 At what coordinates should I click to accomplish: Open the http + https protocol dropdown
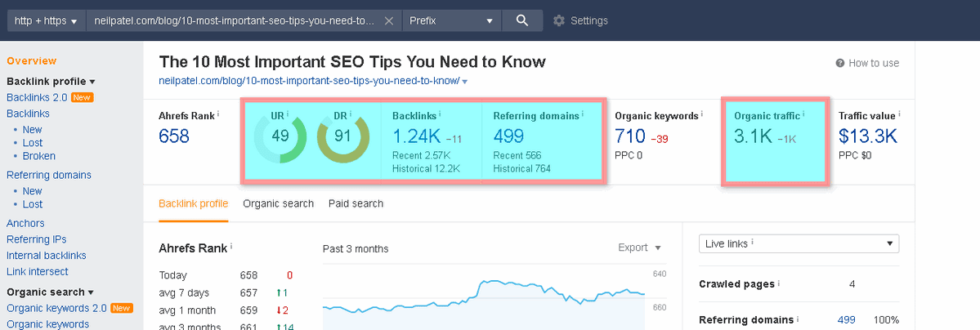[46, 20]
